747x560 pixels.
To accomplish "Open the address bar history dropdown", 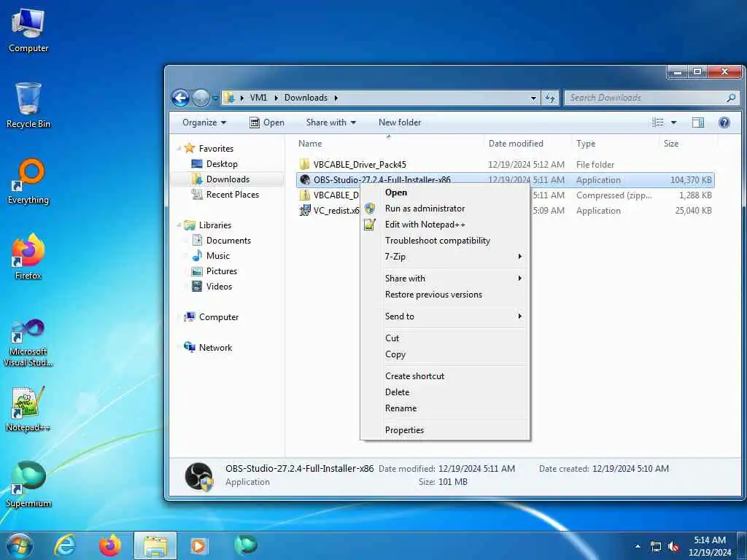I will click(x=533, y=98).
